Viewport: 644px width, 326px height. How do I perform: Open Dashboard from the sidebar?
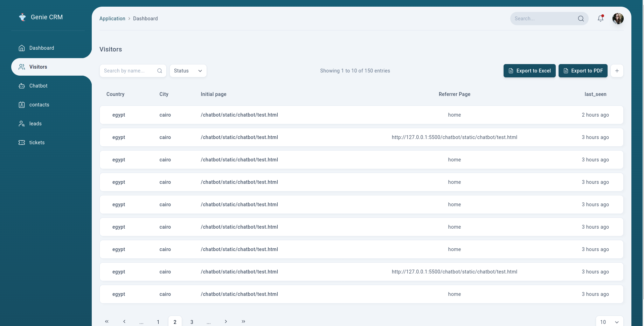click(x=41, y=48)
